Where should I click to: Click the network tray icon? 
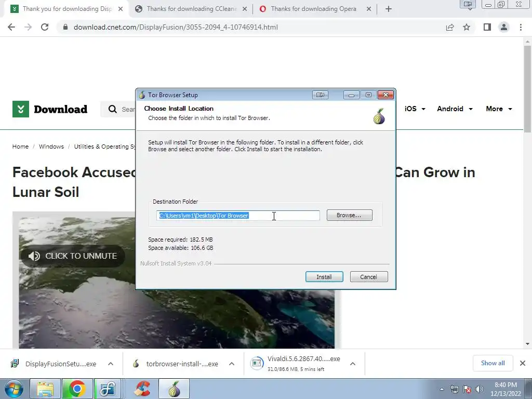pos(454,389)
